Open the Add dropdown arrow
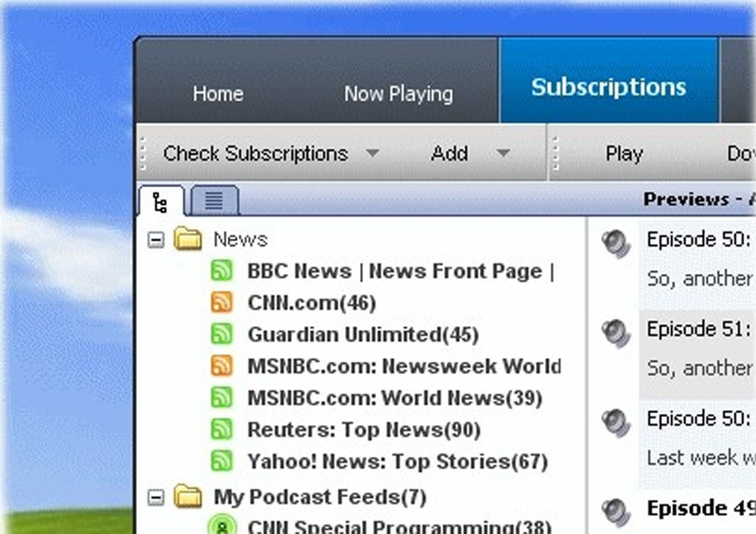756x534 pixels. 504,153
